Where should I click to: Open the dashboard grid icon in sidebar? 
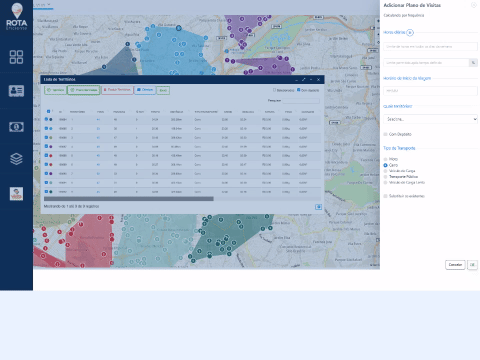[x=16, y=57]
